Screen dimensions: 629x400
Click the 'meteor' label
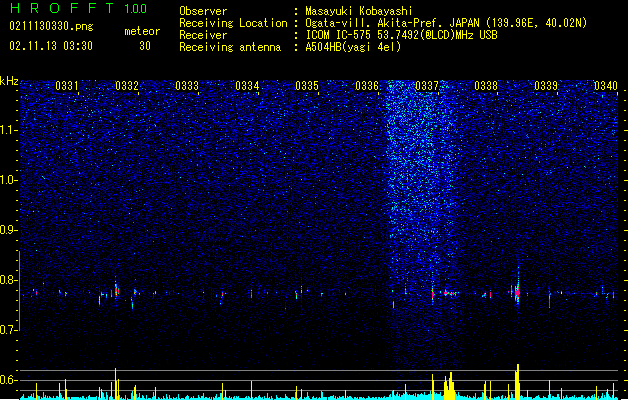tap(142, 31)
